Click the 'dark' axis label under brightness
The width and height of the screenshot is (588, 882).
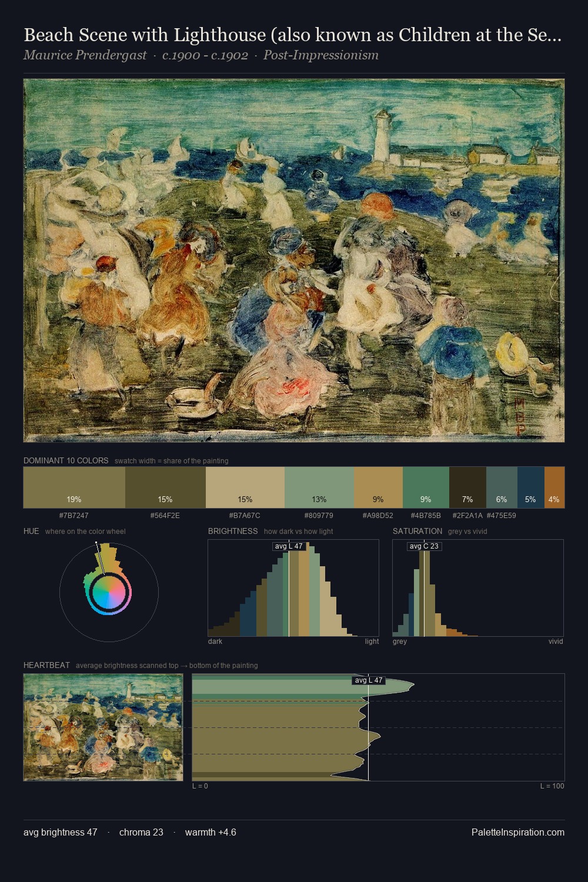coord(215,641)
